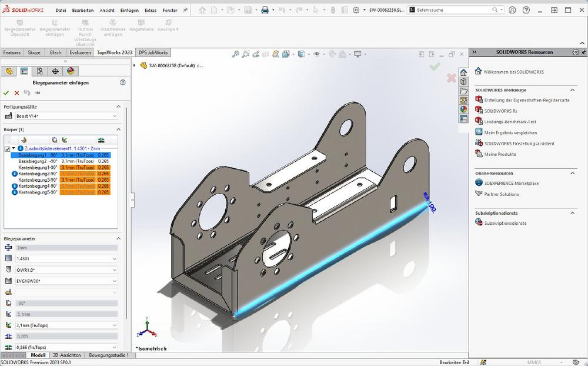Open the Partner Solutions link
Image resolution: width=588 pixels, height=366 pixels.
click(502, 194)
